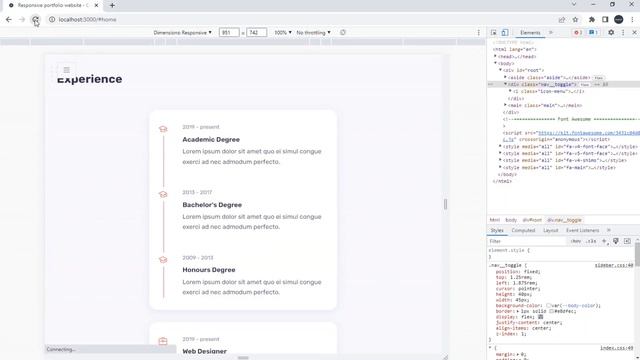Image resolution: width=640 pixels, height=360 pixels.
Task: Click the graduation cap icon beside Academic Degree
Action: point(163,129)
